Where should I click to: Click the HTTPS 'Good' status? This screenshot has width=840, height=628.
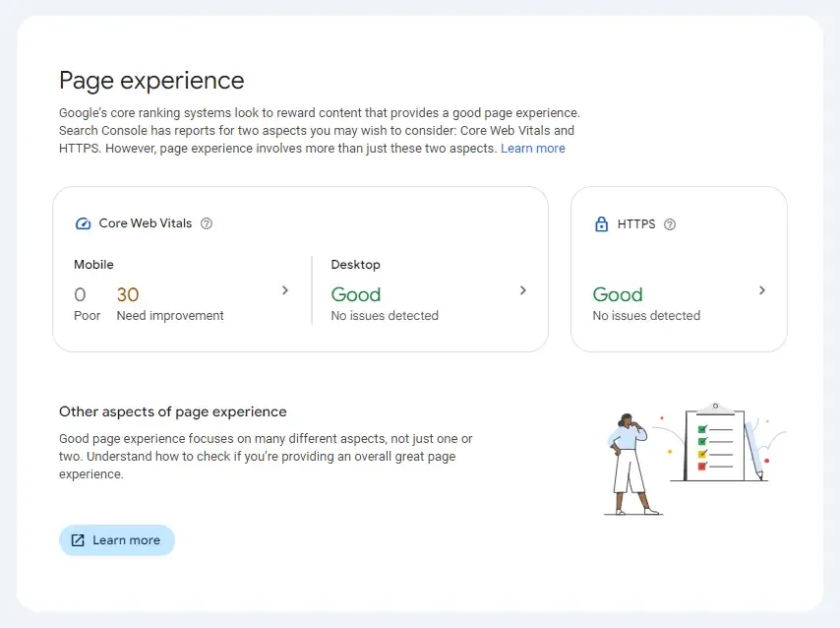[618, 294]
